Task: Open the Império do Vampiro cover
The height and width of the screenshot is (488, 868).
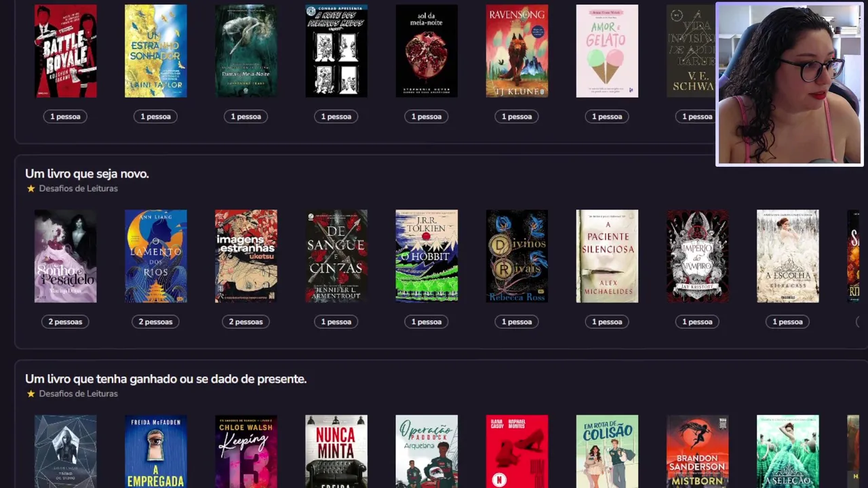Action: point(697,256)
